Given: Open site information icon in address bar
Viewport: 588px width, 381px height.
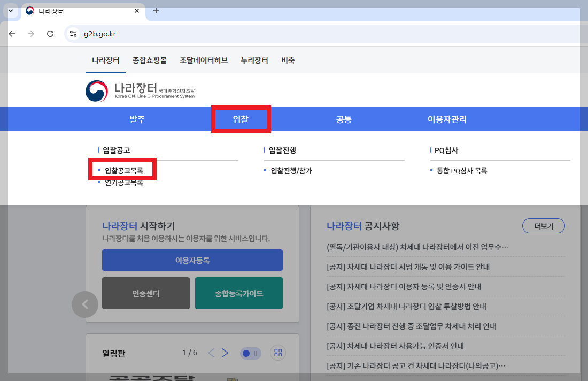Looking at the screenshot, I should [73, 34].
